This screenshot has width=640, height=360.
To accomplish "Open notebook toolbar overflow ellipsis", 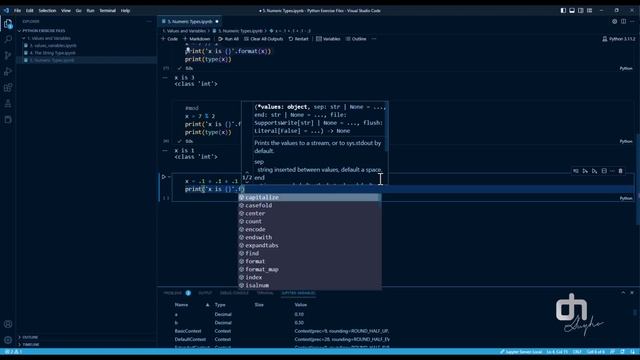I will [x=374, y=39].
